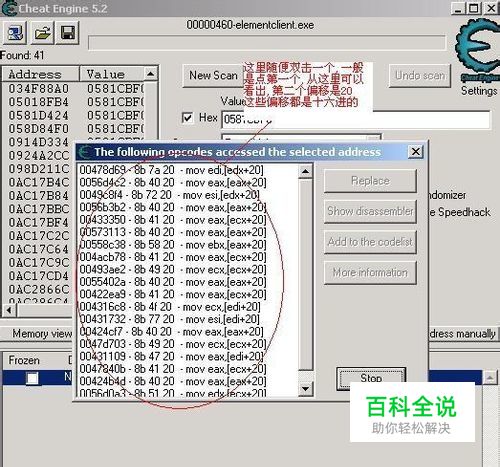Click left arrow of address list horizontal scrollbar
Image resolution: width=500 pixels, height=467 pixels.
pos(9,311)
